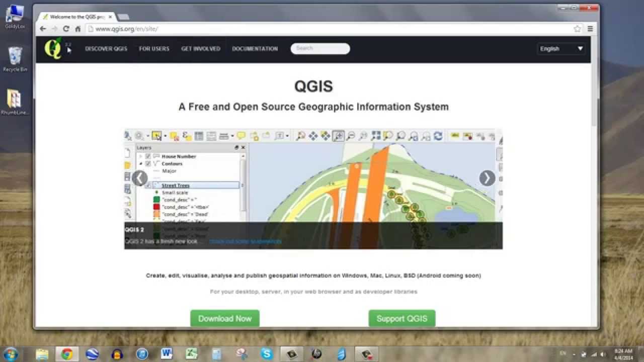644x362 pixels.
Task: Launch Microsoft Word from the taskbar
Action: point(167,354)
